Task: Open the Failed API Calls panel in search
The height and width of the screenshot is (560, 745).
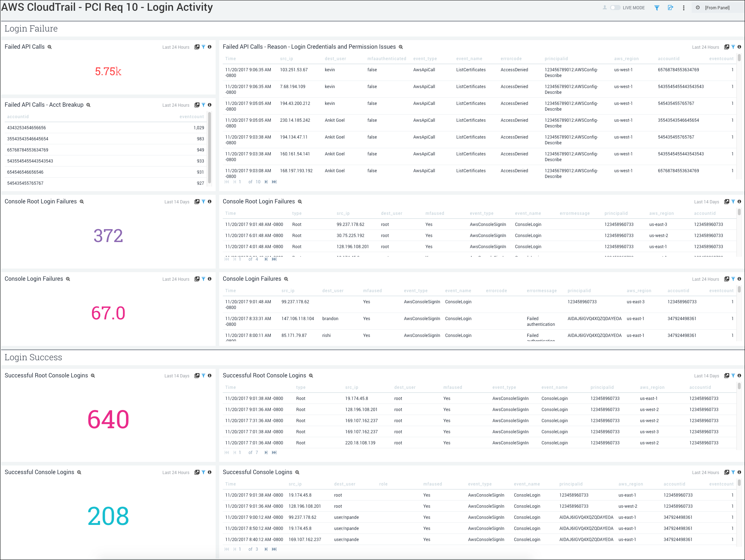Action: coord(197,47)
